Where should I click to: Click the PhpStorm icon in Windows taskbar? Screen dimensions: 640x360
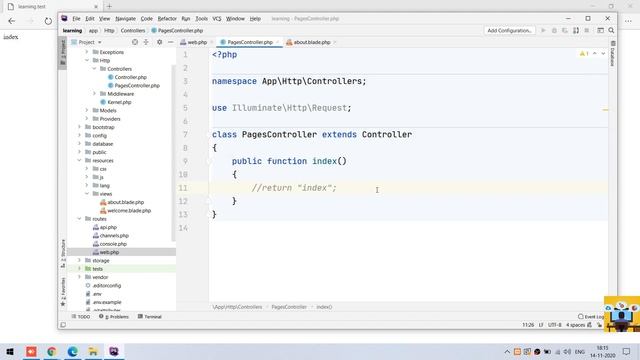(x=113, y=351)
